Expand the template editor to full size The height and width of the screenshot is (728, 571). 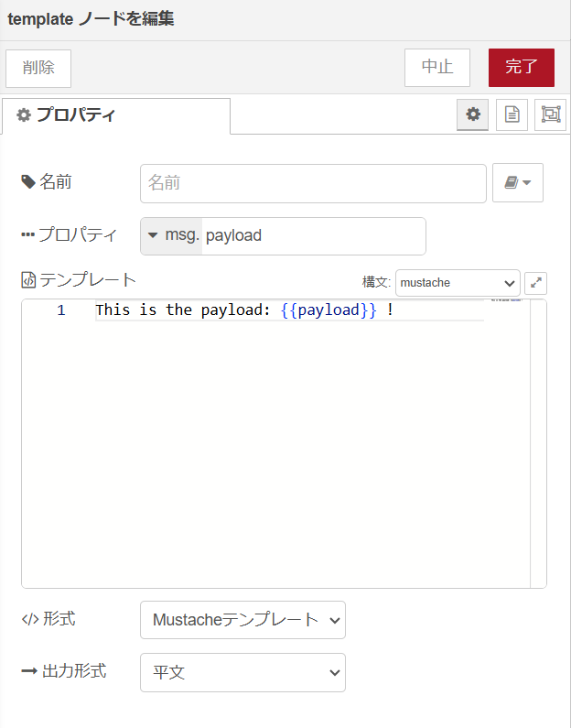click(x=535, y=283)
